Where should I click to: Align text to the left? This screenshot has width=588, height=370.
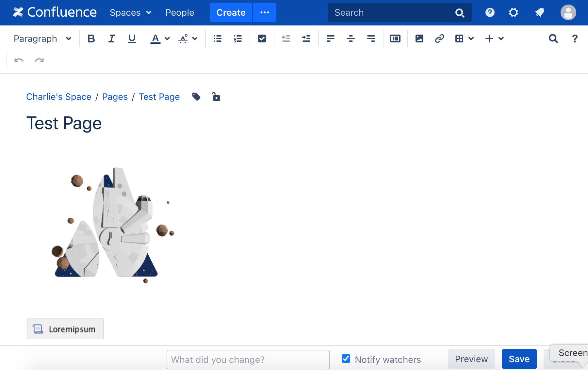331,39
